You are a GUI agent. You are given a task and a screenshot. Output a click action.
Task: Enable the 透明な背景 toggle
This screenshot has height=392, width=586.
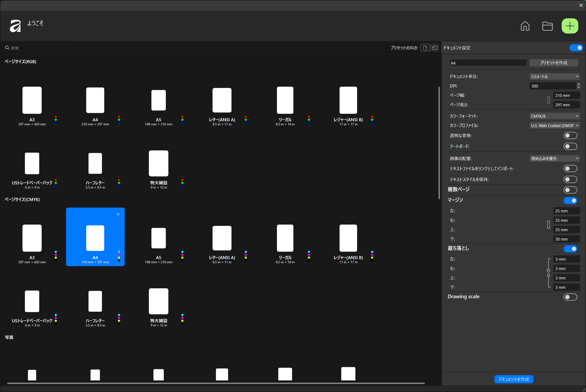[x=570, y=135]
